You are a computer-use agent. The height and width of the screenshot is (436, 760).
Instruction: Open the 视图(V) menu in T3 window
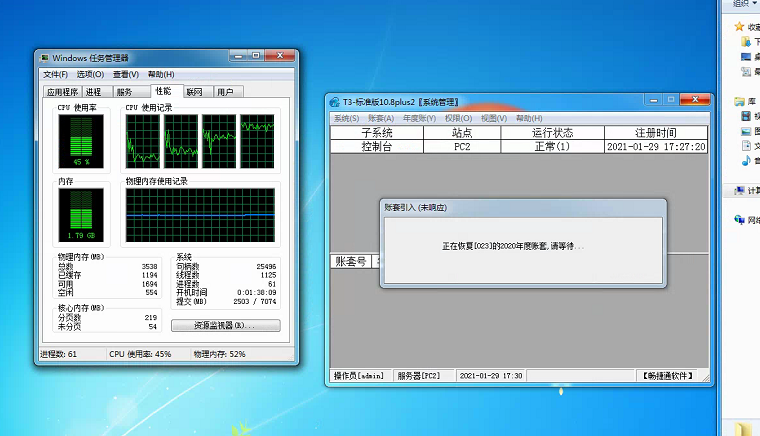pyautogui.click(x=494, y=118)
